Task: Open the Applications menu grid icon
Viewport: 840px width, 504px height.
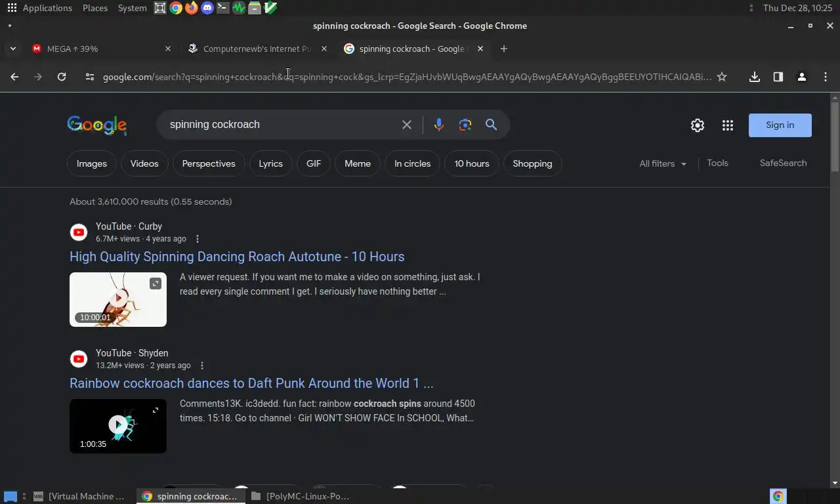Action: pos(12,8)
